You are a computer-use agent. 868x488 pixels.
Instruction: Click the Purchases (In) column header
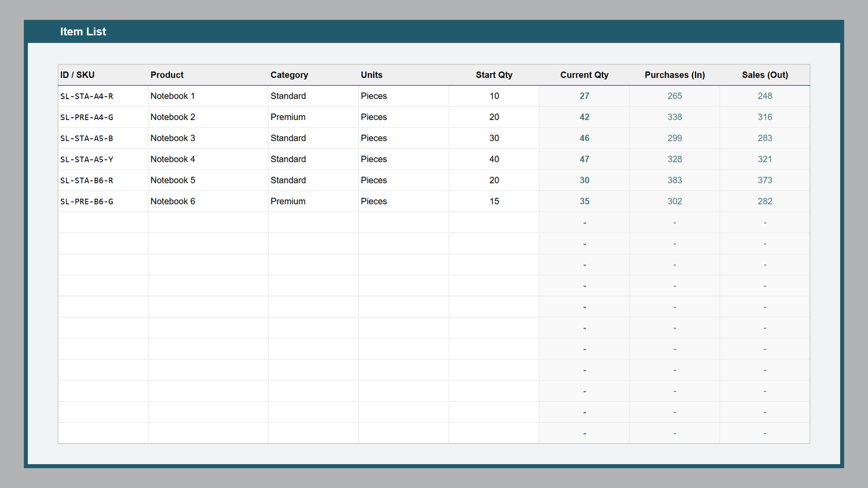click(675, 75)
